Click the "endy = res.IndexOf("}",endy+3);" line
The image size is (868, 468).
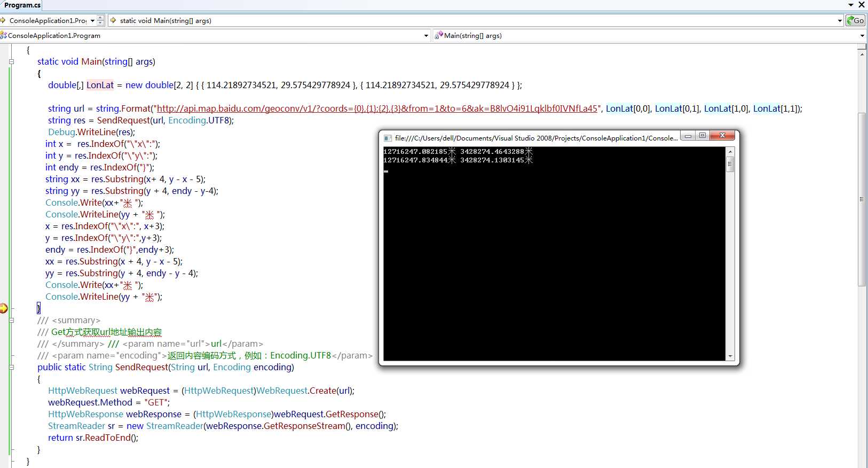pyautogui.click(x=109, y=249)
